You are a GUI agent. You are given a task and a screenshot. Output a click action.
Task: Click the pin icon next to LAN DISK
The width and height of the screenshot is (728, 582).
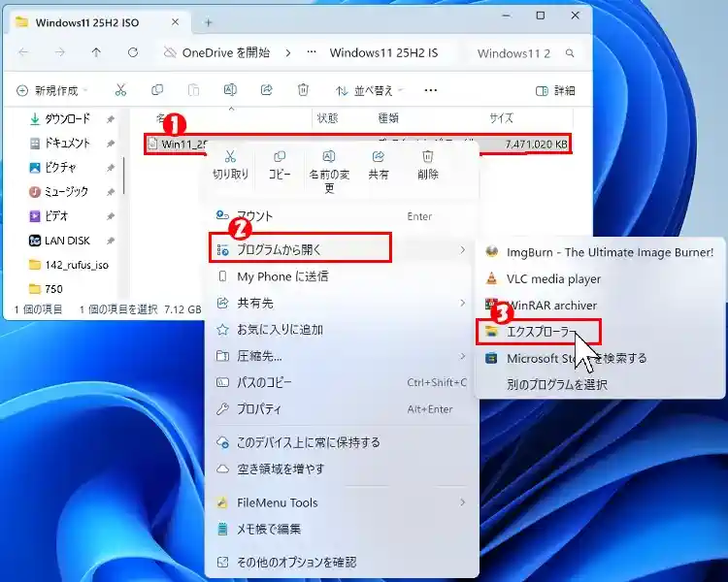coord(111,241)
